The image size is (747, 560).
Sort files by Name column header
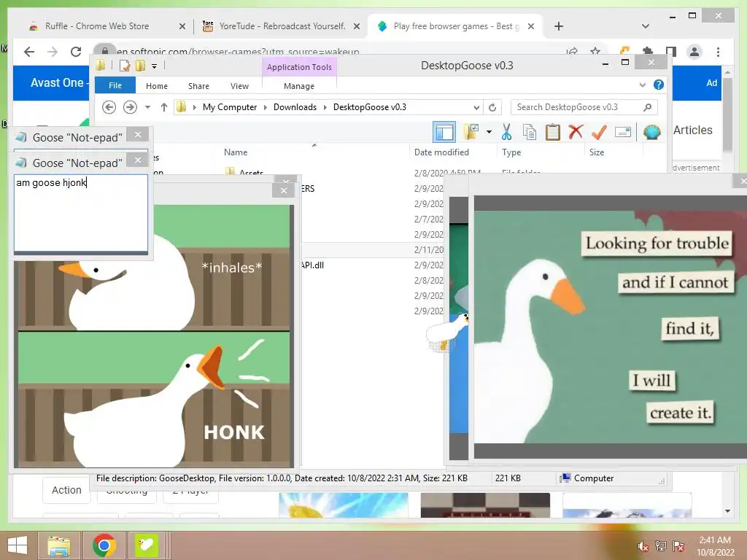(236, 152)
